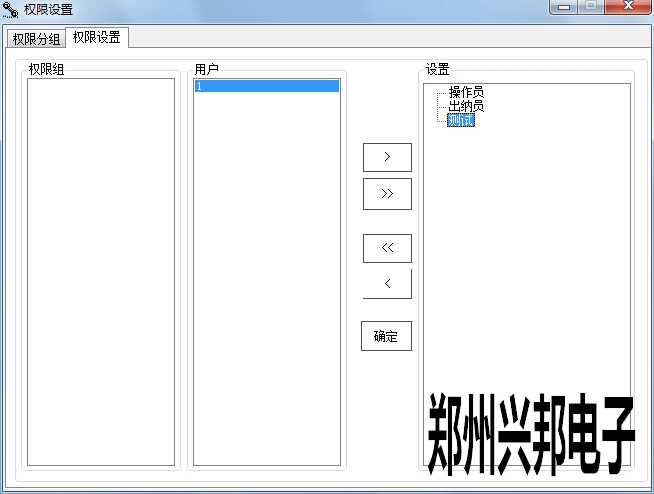The height and width of the screenshot is (494, 654).
Task: Confirm with the 确定 button
Action: tap(386, 336)
